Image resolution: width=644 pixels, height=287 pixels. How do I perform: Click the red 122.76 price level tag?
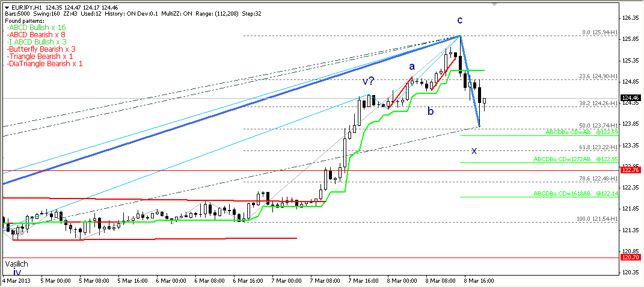(x=630, y=171)
